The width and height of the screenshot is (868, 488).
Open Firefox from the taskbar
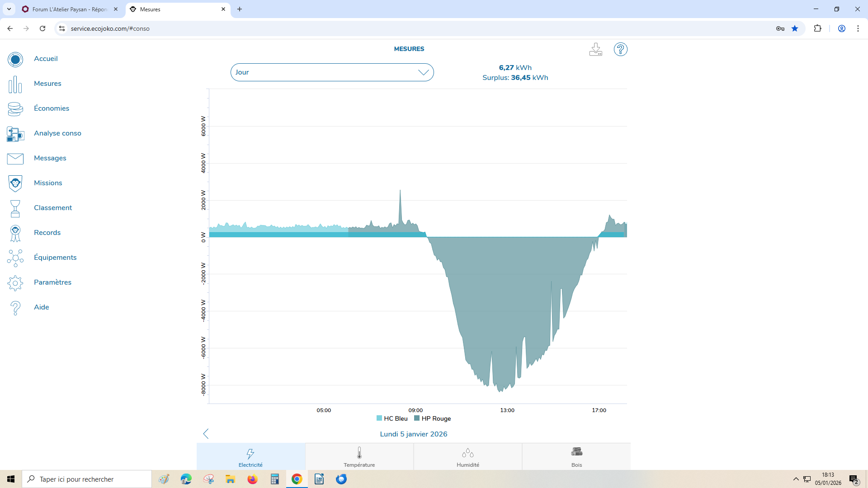tap(252, 479)
